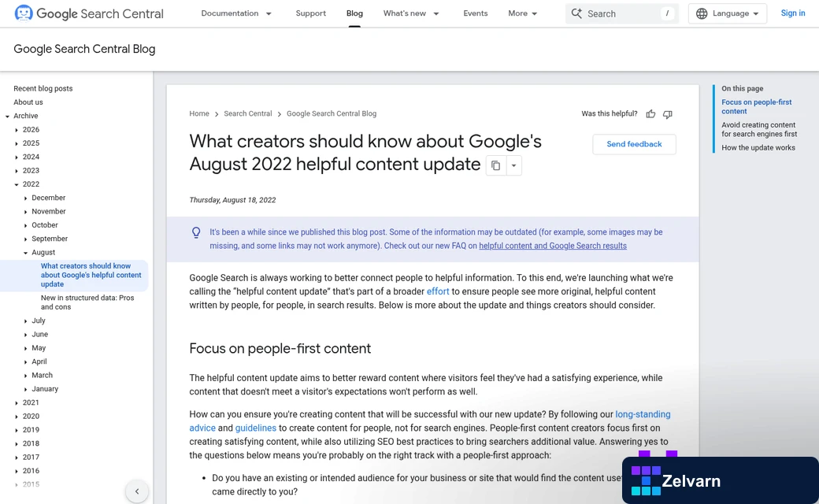
Task: Select the Blog tab
Action: tap(354, 13)
